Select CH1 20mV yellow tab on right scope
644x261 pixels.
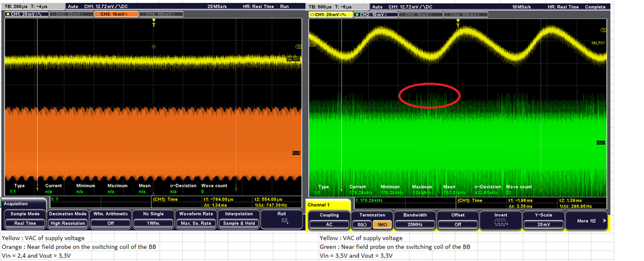pyautogui.click(x=330, y=15)
